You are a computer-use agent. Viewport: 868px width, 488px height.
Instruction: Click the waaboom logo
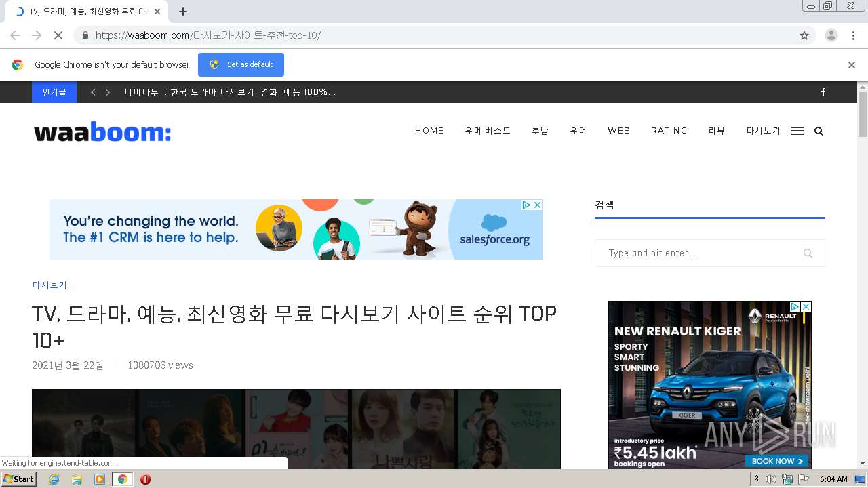(x=102, y=132)
